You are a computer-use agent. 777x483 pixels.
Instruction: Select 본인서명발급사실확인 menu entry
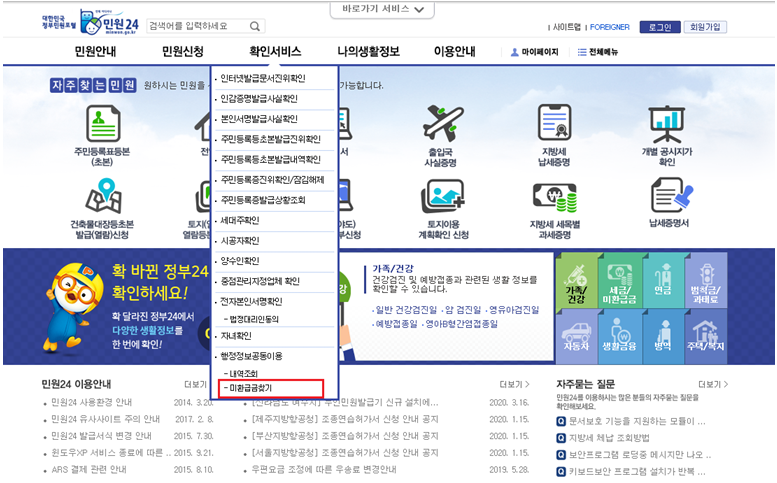tap(259, 119)
